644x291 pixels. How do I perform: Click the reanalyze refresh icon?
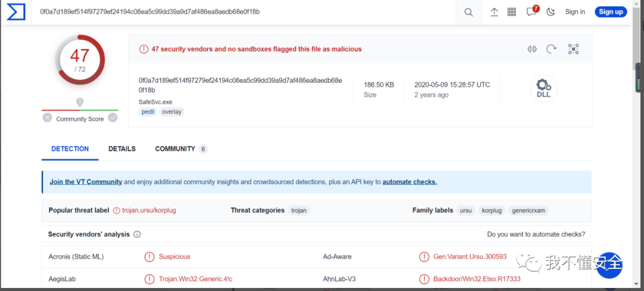click(551, 49)
